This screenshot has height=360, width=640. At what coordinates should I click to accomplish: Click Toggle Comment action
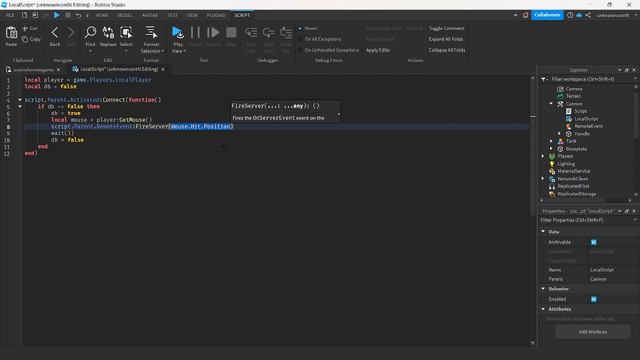(x=447, y=29)
